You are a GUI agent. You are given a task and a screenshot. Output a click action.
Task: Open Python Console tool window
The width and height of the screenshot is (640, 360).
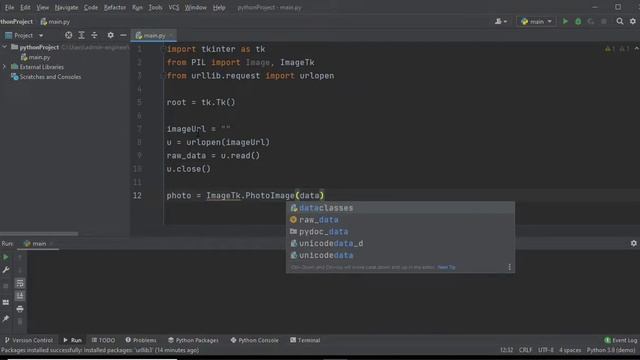[x=254, y=340]
